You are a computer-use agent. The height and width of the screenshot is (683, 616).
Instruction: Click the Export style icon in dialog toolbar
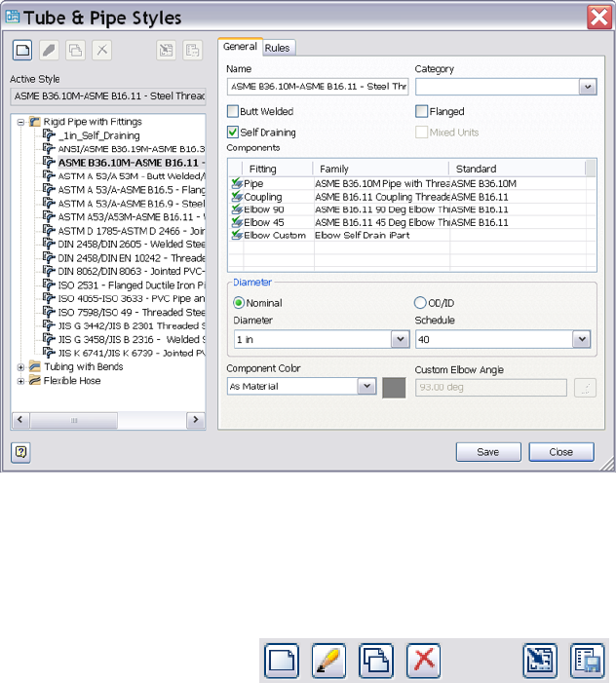tap(193, 50)
